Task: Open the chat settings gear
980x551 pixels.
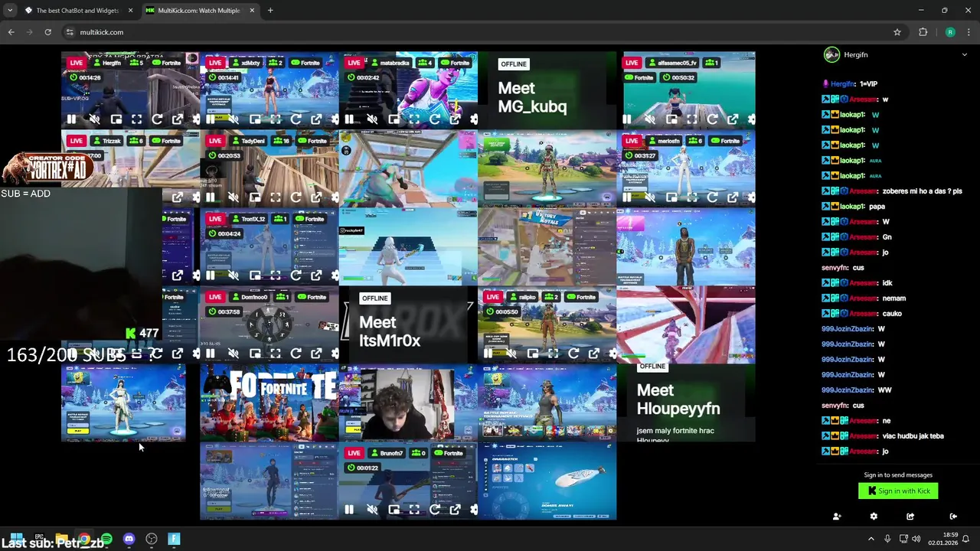Action: [874, 517]
